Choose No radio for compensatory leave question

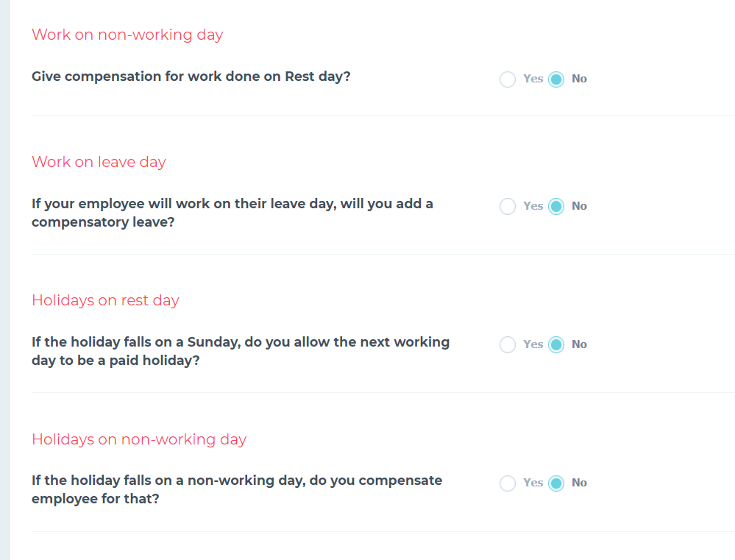click(556, 206)
